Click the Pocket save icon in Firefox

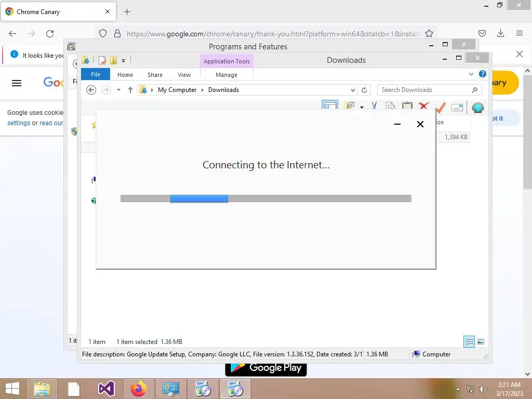(x=482, y=33)
